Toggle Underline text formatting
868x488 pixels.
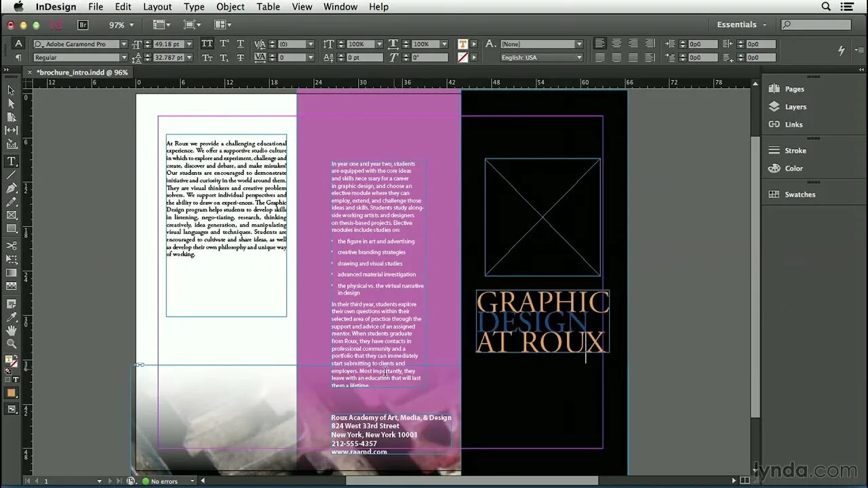pos(240,44)
